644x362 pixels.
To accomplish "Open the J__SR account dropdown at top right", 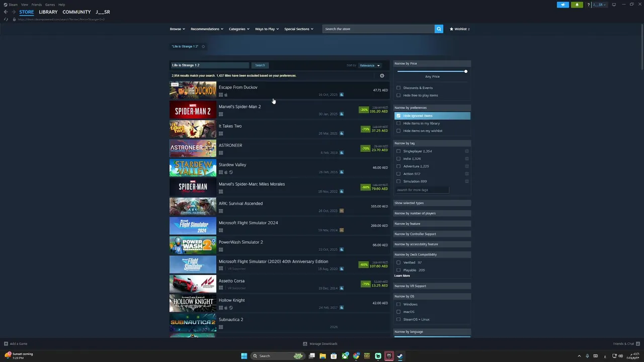I will [600, 5].
